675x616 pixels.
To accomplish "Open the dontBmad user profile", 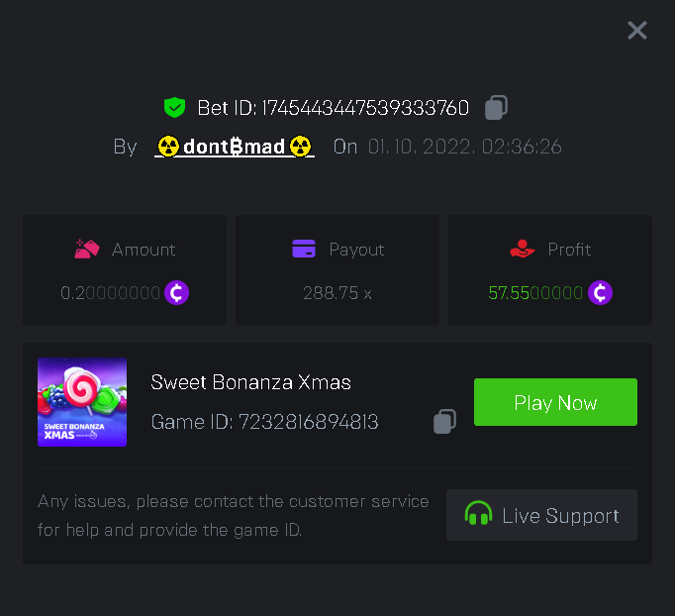I will pyautogui.click(x=235, y=148).
